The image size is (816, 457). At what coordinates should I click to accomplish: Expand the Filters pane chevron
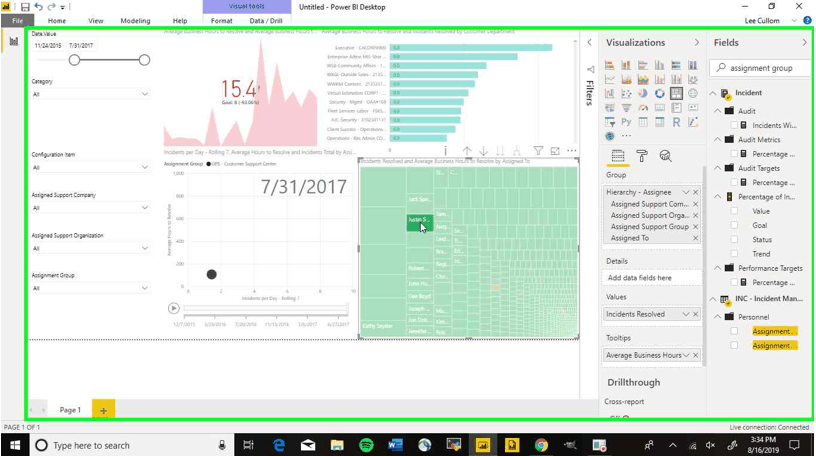click(590, 43)
